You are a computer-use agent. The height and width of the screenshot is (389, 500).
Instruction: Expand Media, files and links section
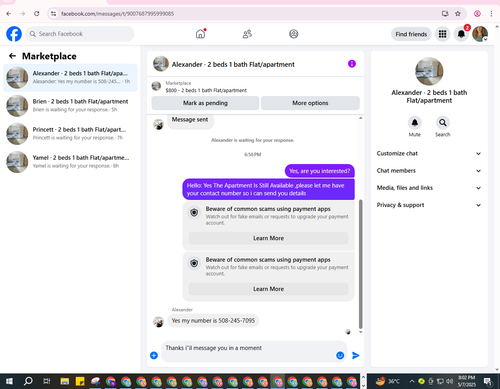click(x=429, y=188)
